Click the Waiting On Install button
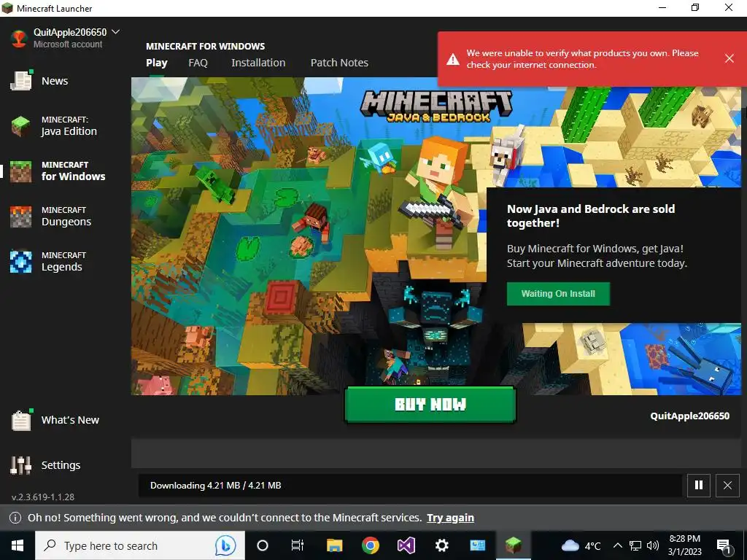Image resolution: width=747 pixels, height=560 pixels. (558, 294)
